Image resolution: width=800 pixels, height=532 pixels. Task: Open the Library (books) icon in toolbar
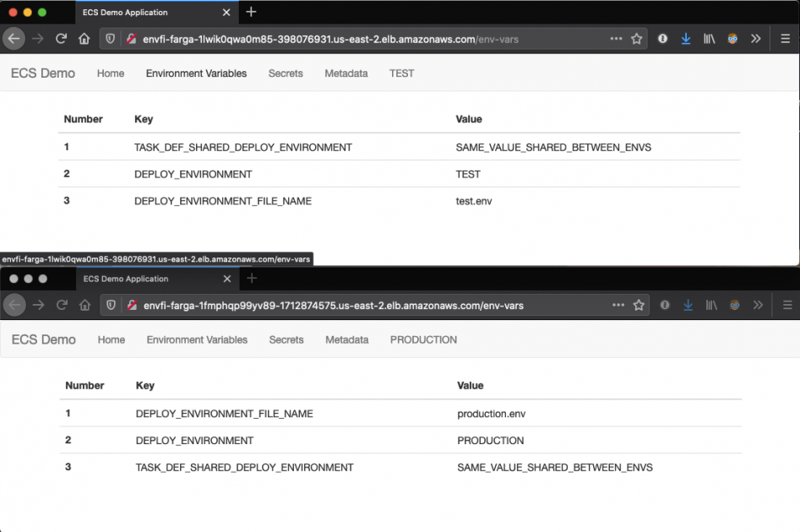pos(709,38)
